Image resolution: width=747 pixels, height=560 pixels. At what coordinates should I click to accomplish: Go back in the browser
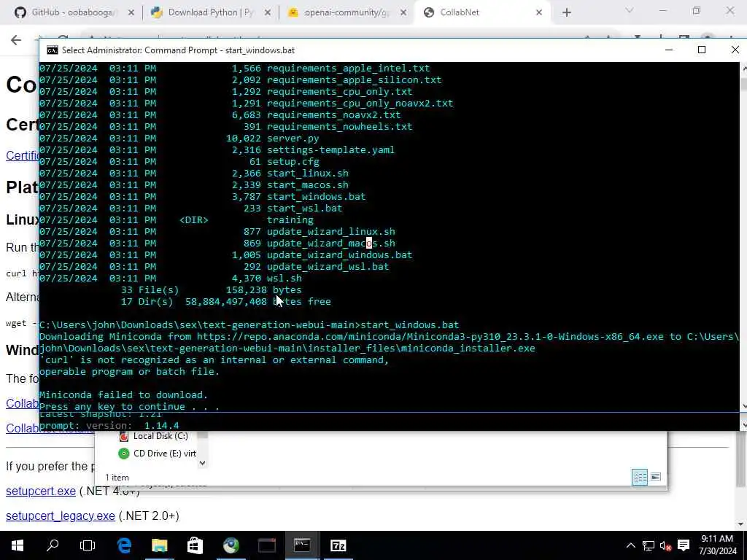(x=16, y=40)
